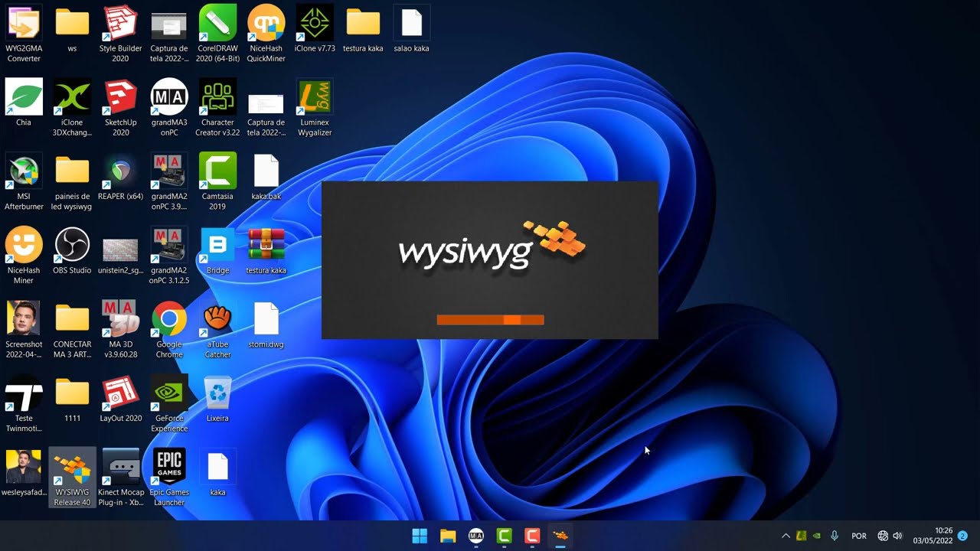
Task: Open the volume control in tray
Action: coord(897,536)
